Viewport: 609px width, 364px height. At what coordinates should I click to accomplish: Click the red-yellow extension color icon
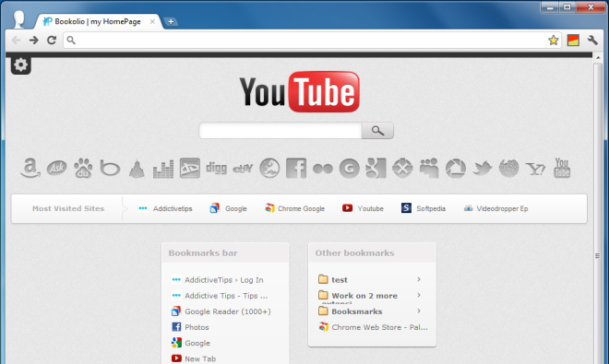pos(573,40)
